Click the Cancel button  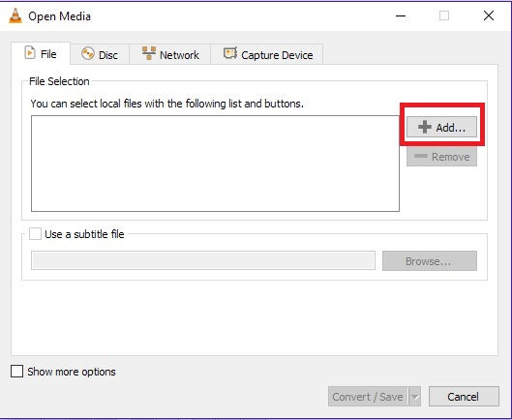(464, 397)
